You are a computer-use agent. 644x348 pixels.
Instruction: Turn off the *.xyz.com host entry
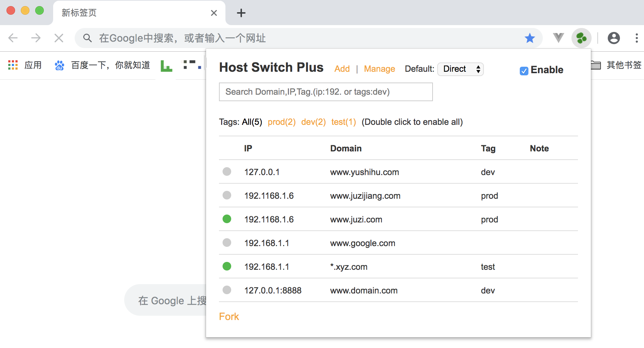point(227,266)
